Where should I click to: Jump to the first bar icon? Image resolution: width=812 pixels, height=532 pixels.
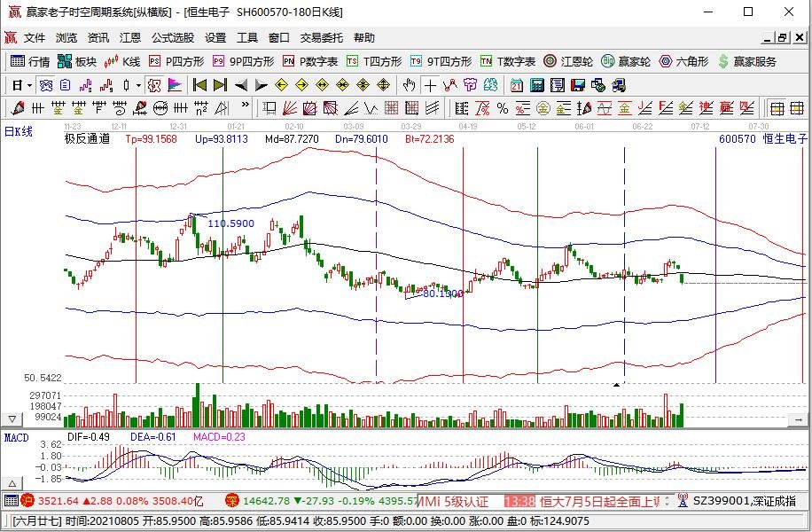click(199, 85)
